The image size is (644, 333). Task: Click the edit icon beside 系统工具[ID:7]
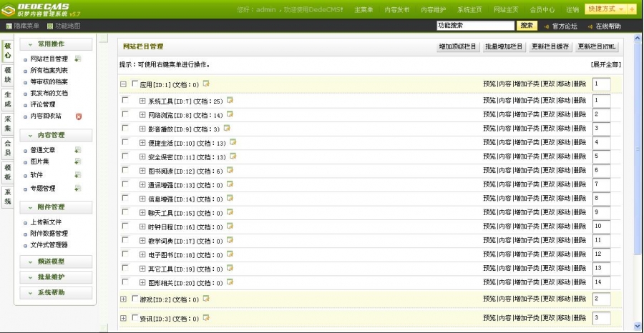tap(230, 99)
